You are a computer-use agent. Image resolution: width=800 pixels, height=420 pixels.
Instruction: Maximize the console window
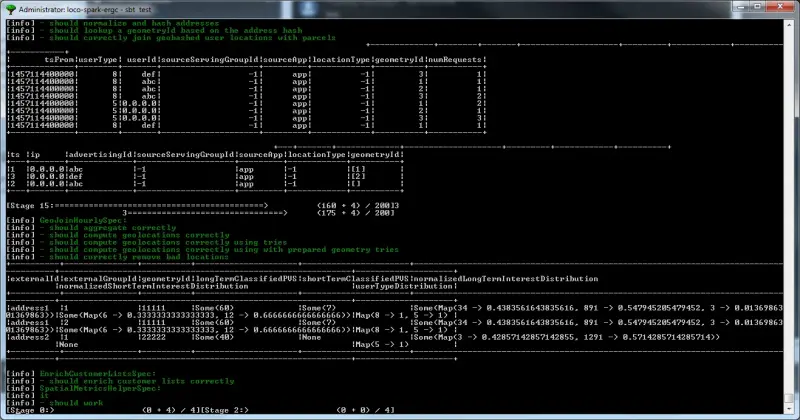click(x=758, y=7)
